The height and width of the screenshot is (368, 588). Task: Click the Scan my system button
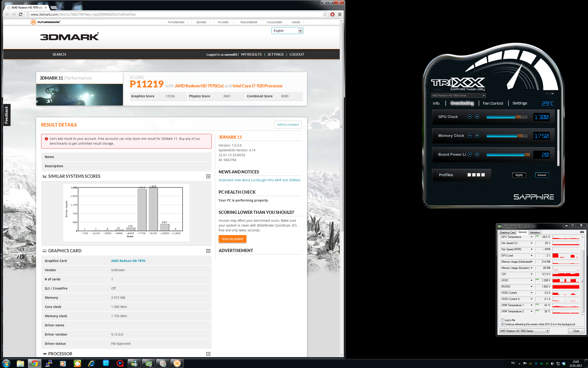tap(232, 239)
